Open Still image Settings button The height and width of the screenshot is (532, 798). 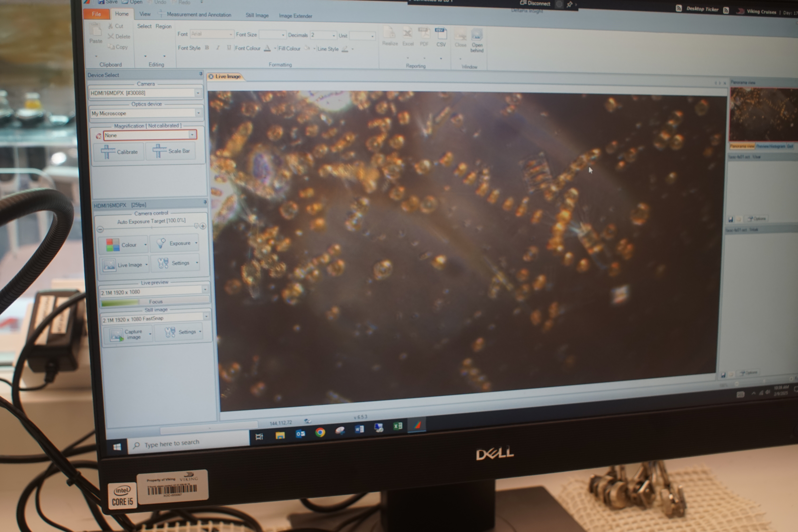point(179,332)
